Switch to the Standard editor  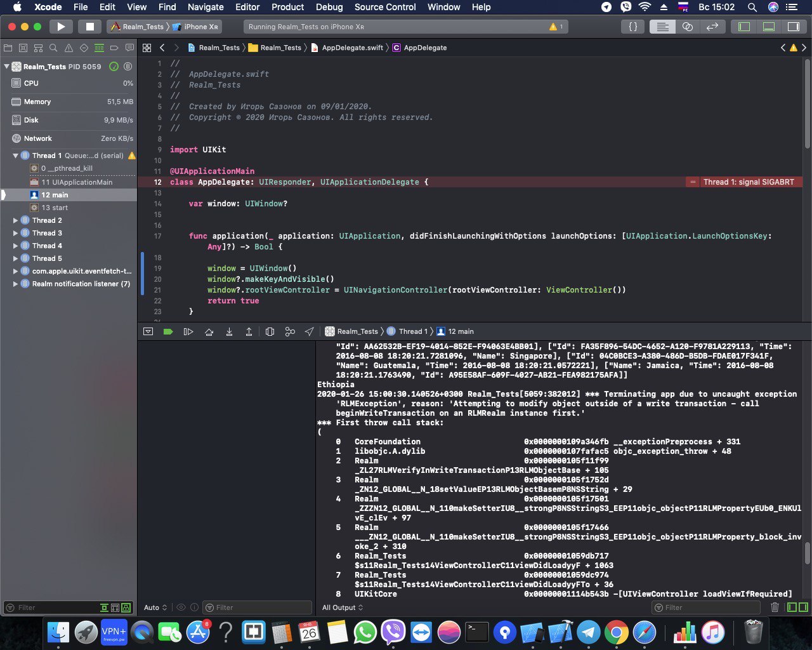(x=662, y=27)
